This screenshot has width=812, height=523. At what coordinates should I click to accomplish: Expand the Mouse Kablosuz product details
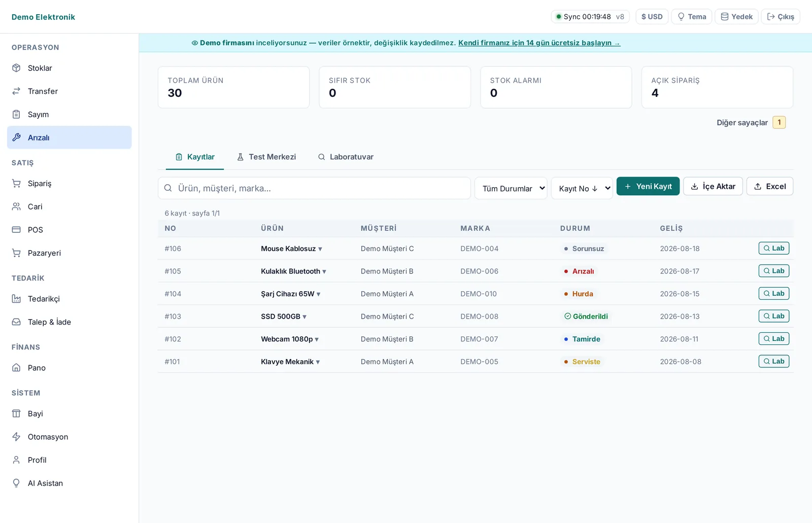point(291,249)
